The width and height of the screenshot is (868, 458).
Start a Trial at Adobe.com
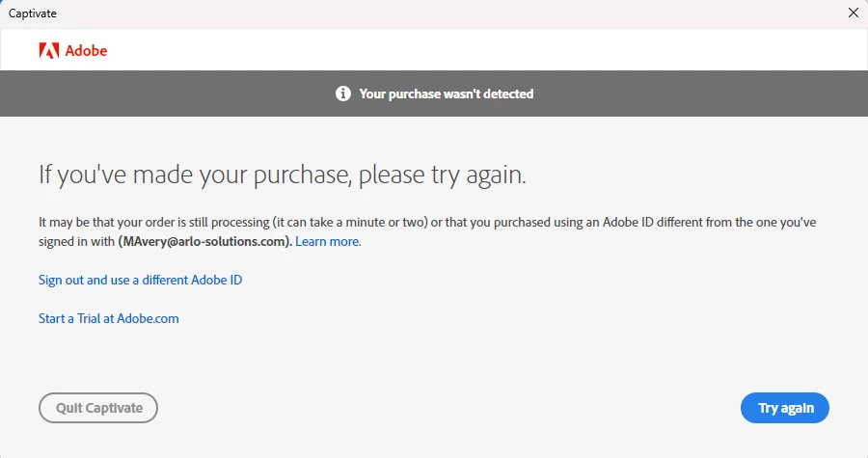click(108, 318)
